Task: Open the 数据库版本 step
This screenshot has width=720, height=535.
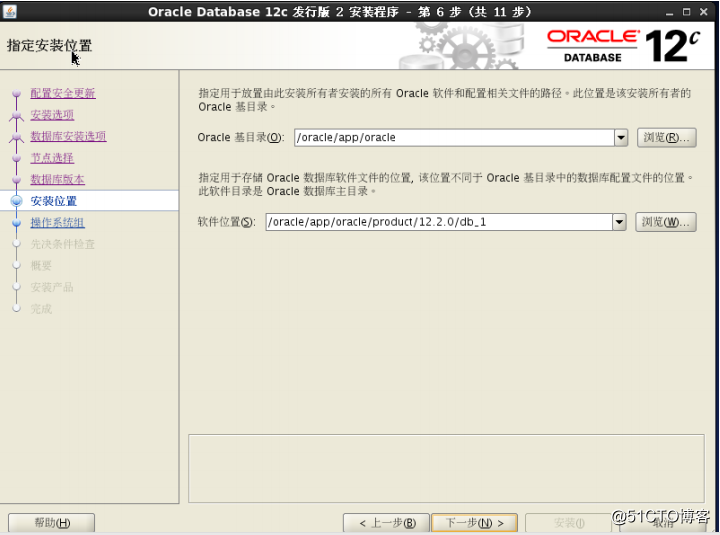Action: tap(57, 180)
